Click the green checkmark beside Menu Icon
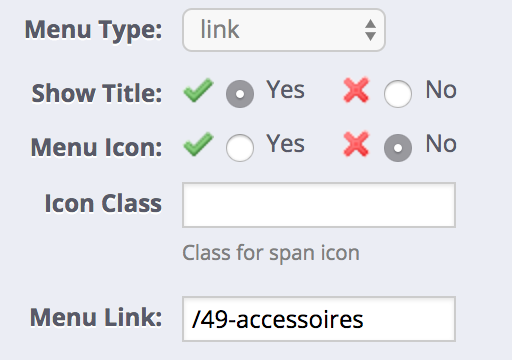Screen dimensions: 512x360 pos(198,144)
